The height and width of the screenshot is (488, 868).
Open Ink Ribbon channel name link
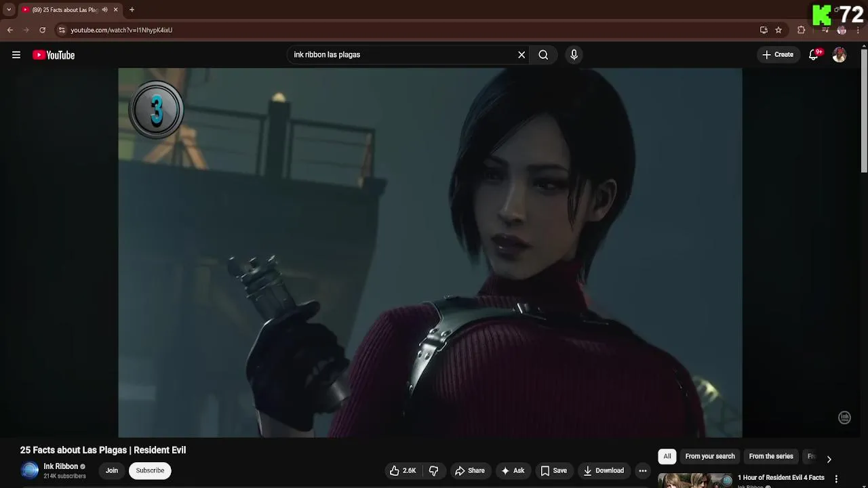tap(61, 466)
